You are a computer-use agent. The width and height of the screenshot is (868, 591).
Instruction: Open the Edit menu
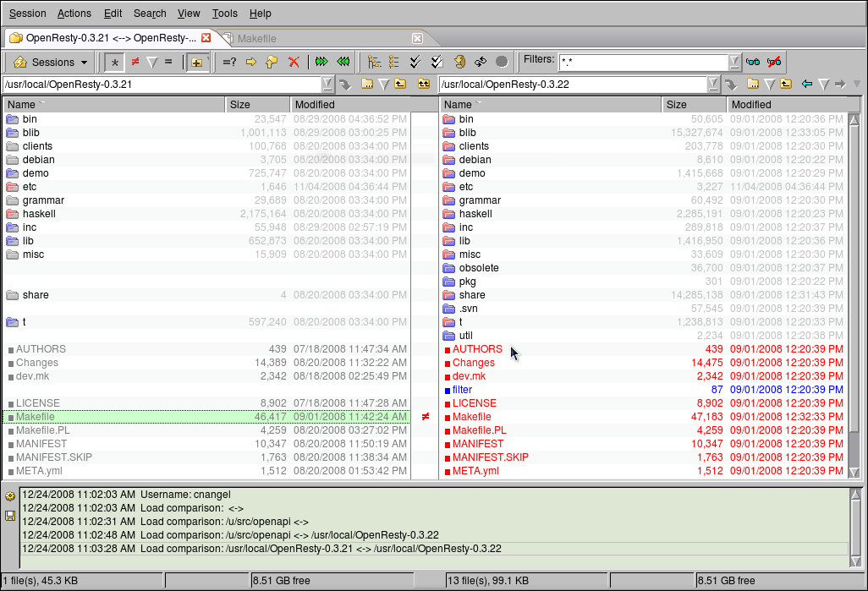click(x=113, y=14)
